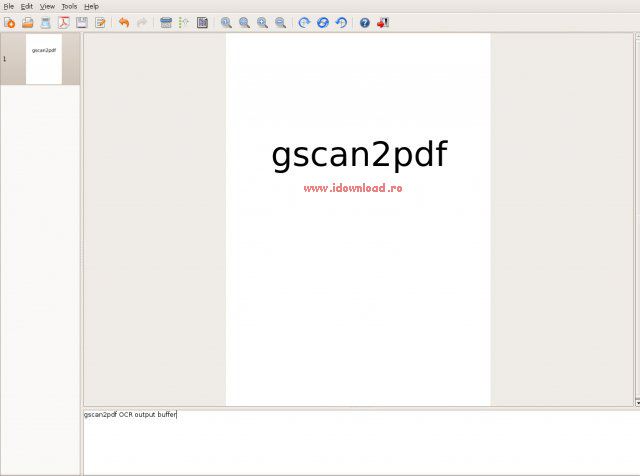
Task: Click the zoom to fit magnifier icon
Action: click(x=244, y=23)
